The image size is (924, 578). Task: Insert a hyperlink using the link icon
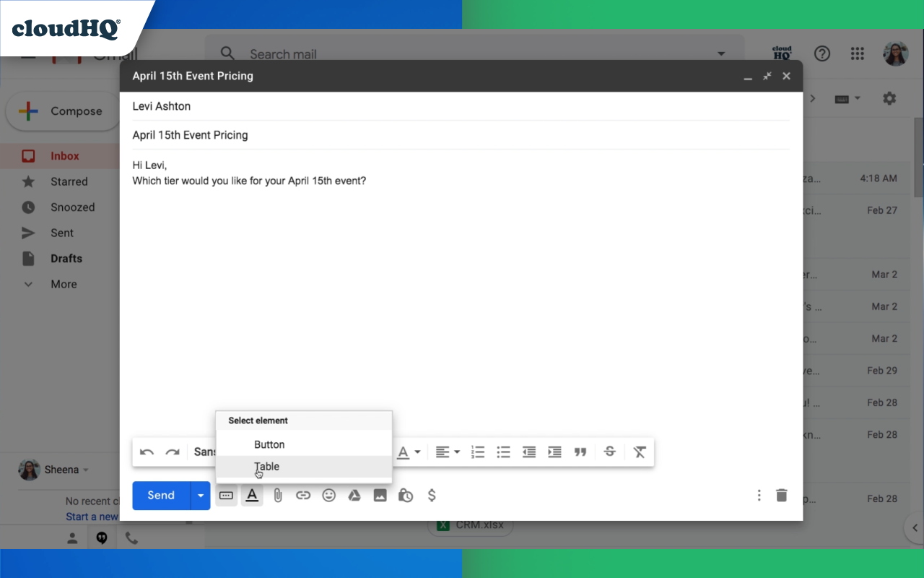303,495
